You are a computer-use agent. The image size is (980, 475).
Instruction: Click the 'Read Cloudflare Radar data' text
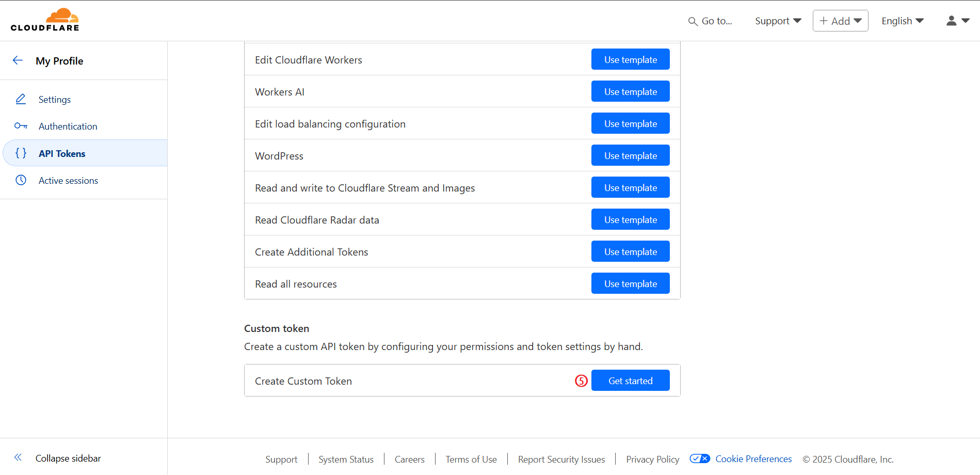317,220
